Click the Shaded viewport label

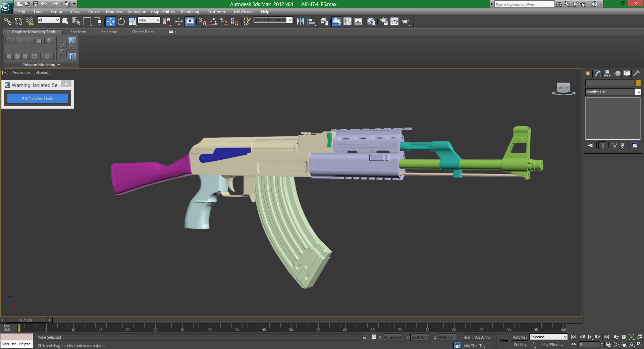click(42, 72)
